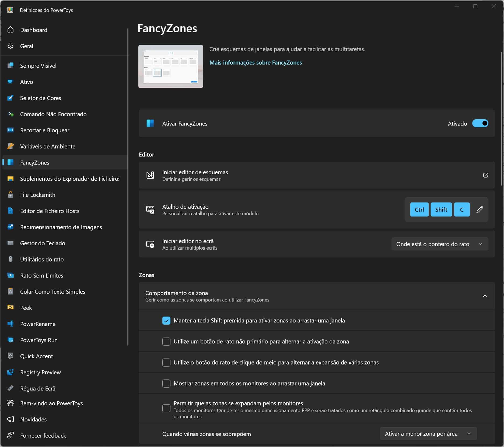Screen dimensions: 504x447
Task: Click the Gestor do Teclado keyboard icon
Action: 10,243
